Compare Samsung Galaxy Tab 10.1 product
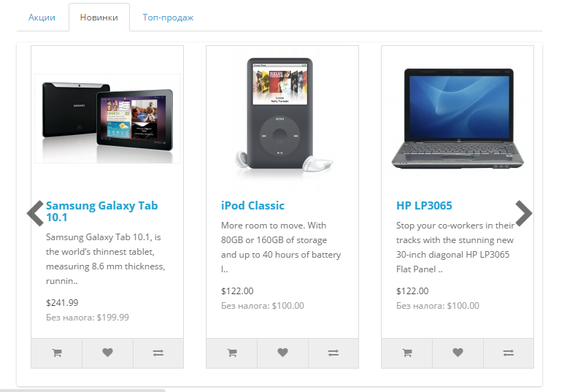The height and width of the screenshot is (392, 567). tap(158, 353)
